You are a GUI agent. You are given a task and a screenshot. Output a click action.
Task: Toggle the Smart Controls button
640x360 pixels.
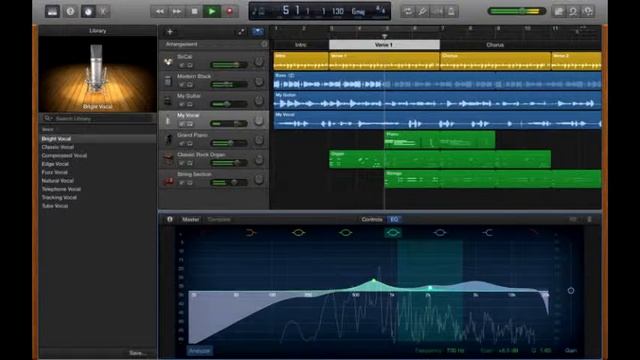pos(88,11)
